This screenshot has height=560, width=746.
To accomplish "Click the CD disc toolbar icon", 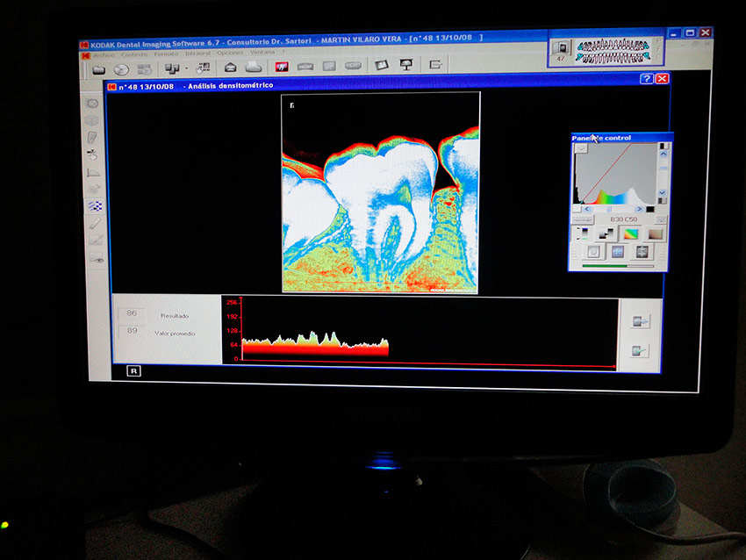I will click(121, 68).
